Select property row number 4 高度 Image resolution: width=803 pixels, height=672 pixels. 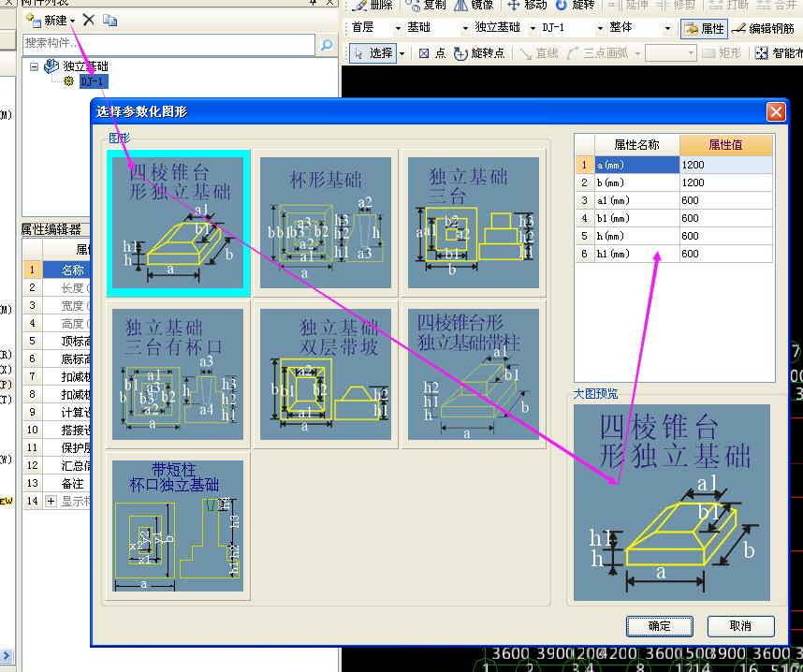57,324
